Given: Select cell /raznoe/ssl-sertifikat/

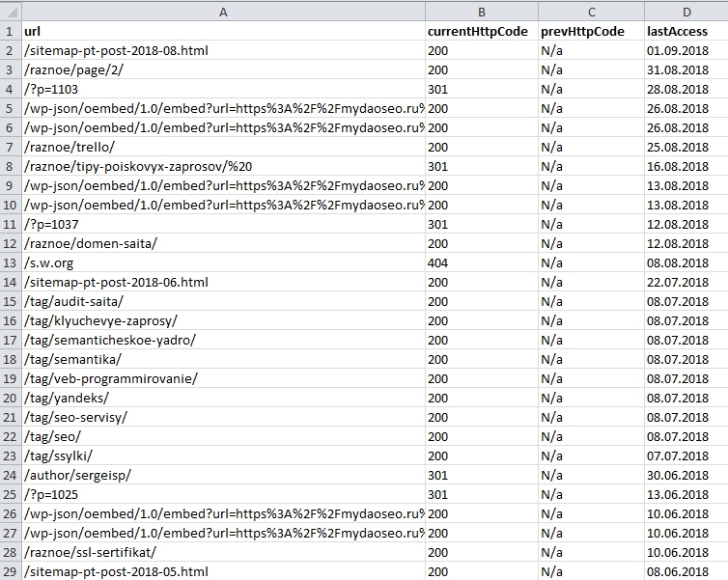Looking at the screenshot, I should pyautogui.click(x=223, y=553).
